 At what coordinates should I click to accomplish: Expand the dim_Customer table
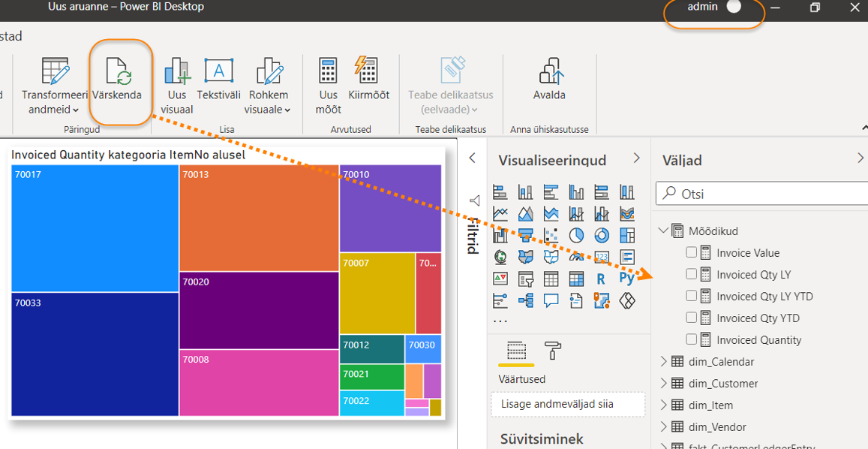[664, 383]
